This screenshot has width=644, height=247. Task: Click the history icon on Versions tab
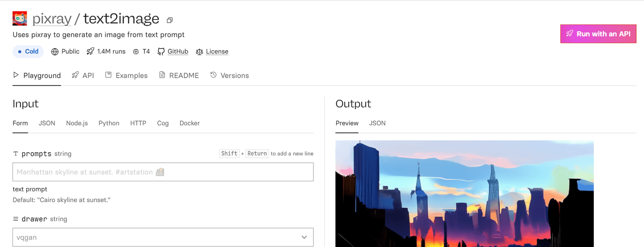213,75
